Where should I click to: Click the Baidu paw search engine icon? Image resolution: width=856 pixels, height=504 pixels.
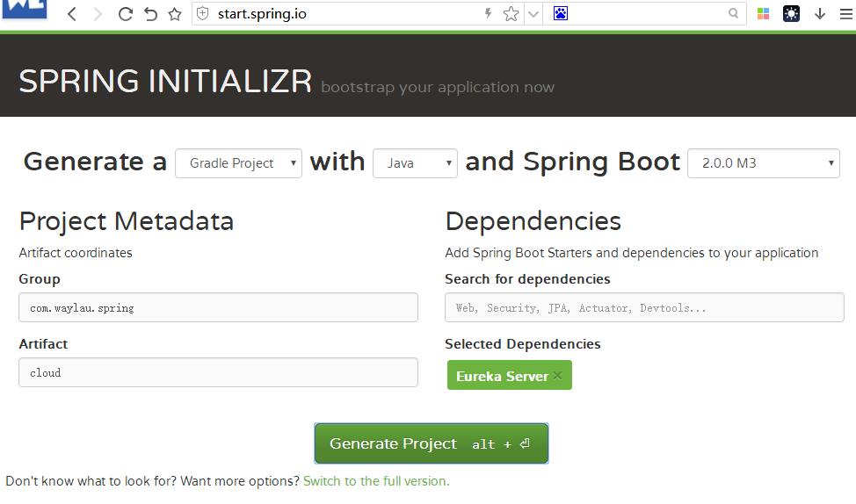pos(561,14)
